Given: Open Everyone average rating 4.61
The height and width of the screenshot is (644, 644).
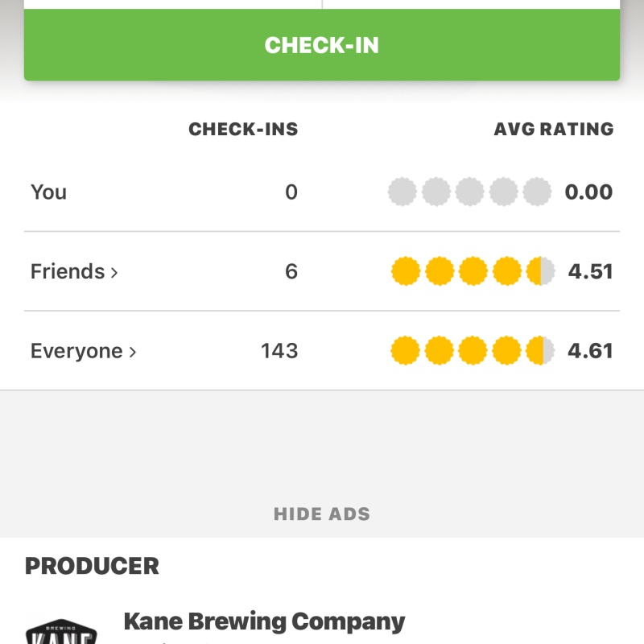Looking at the screenshot, I should [590, 351].
